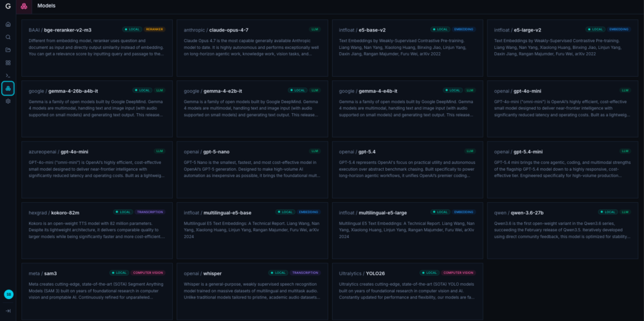Click the description starting "Whisper is a general-purpose"
Image resolution: width=644 pixels, height=321 pixels.
pyautogui.click(x=252, y=290)
